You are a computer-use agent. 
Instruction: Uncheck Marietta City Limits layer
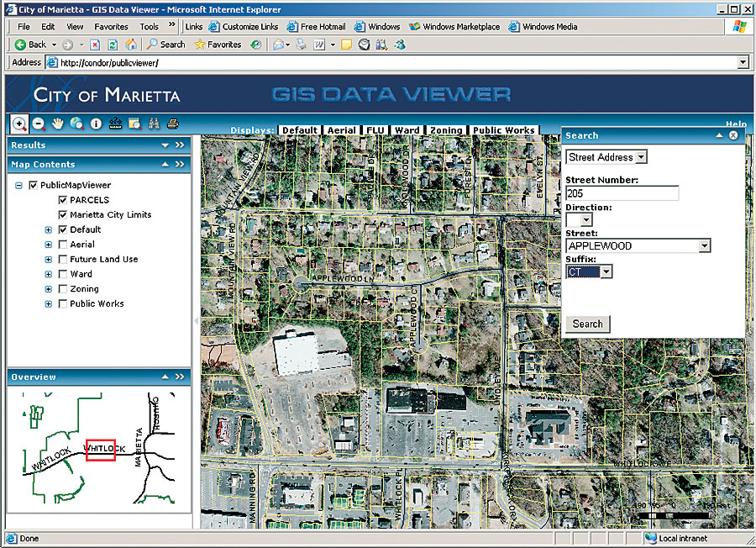point(63,214)
